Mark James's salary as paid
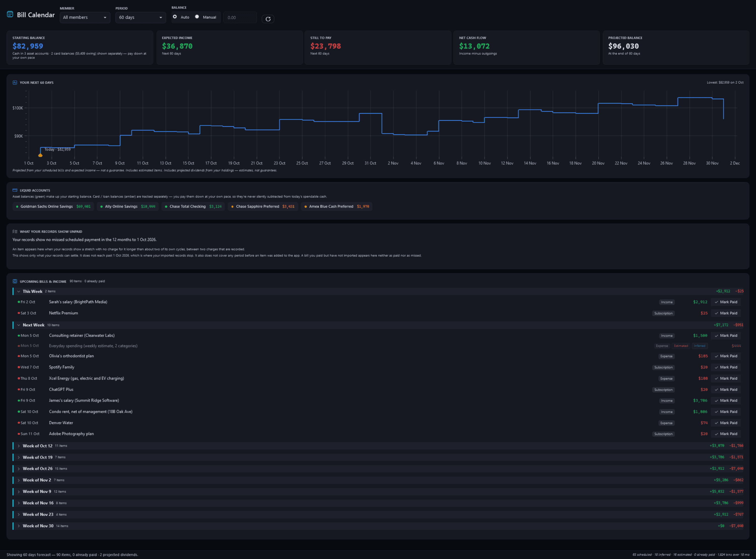756x559 pixels. pos(725,401)
